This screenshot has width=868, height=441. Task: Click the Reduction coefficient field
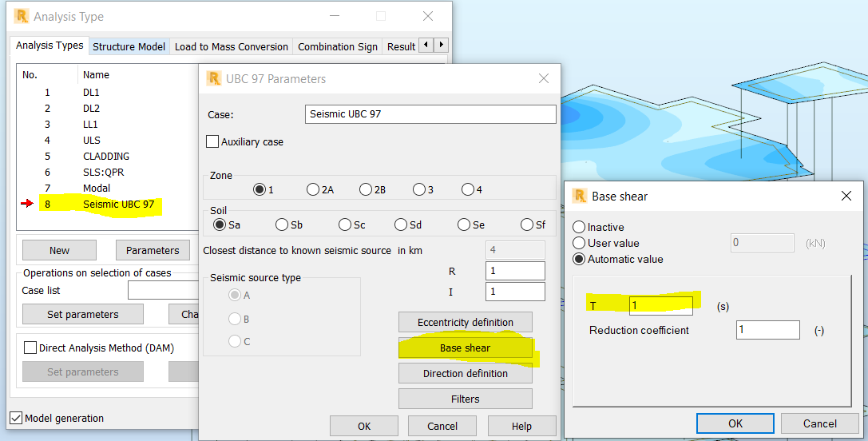(768, 330)
